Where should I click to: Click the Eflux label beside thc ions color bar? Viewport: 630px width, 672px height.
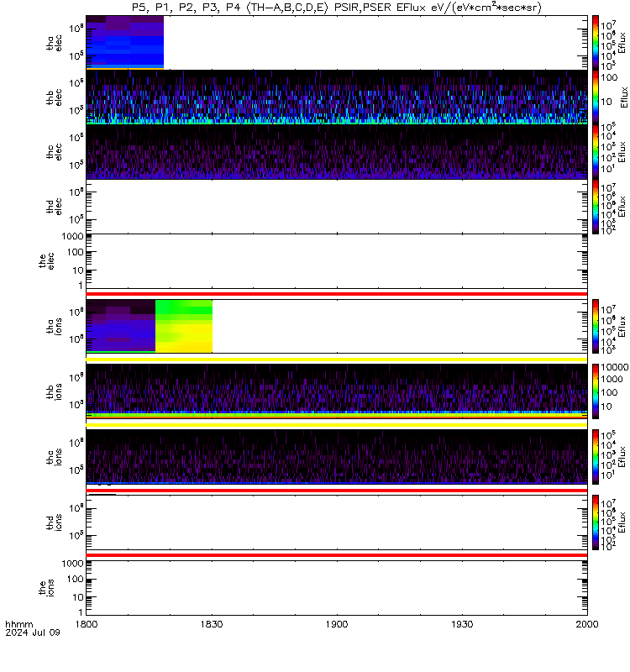pos(622,457)
